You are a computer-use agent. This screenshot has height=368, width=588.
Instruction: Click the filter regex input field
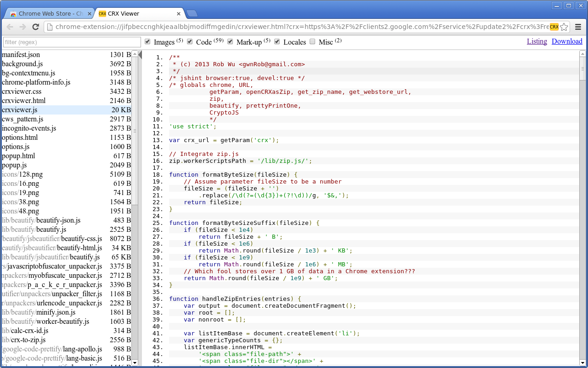(x=71, y=41)
